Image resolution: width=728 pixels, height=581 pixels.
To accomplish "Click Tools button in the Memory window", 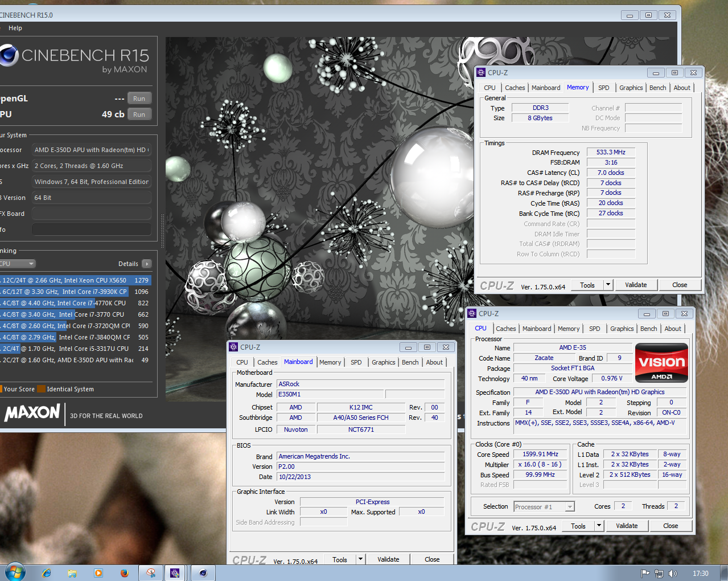I will tap(587, 285).
